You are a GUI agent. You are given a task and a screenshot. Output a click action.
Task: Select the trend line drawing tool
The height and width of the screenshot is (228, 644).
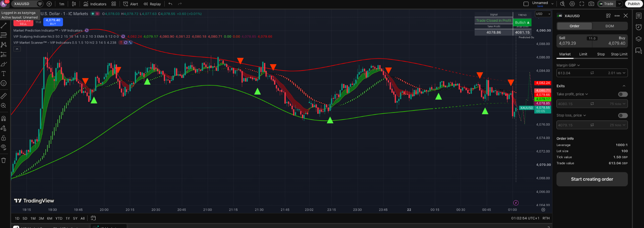coord(4,26)
